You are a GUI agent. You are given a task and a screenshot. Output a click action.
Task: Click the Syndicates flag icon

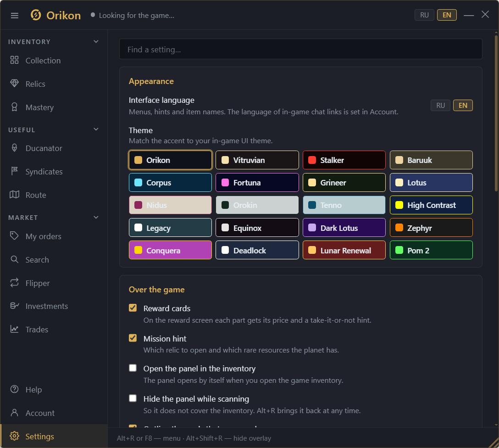[14, 171]
